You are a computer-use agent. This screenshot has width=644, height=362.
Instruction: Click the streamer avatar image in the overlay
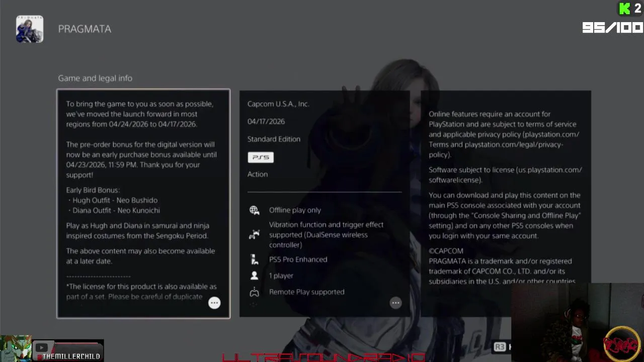click(x=16, y=348)
